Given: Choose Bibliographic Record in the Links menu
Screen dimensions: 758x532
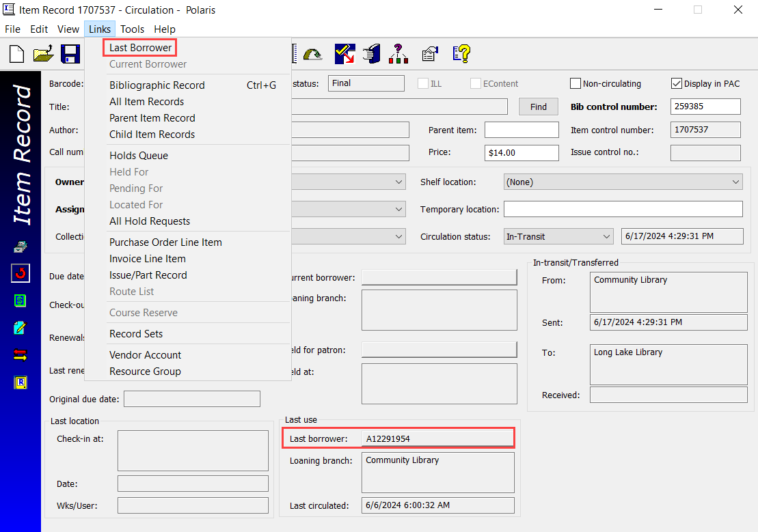Looking at the screenshot, I should pos(157,85).
